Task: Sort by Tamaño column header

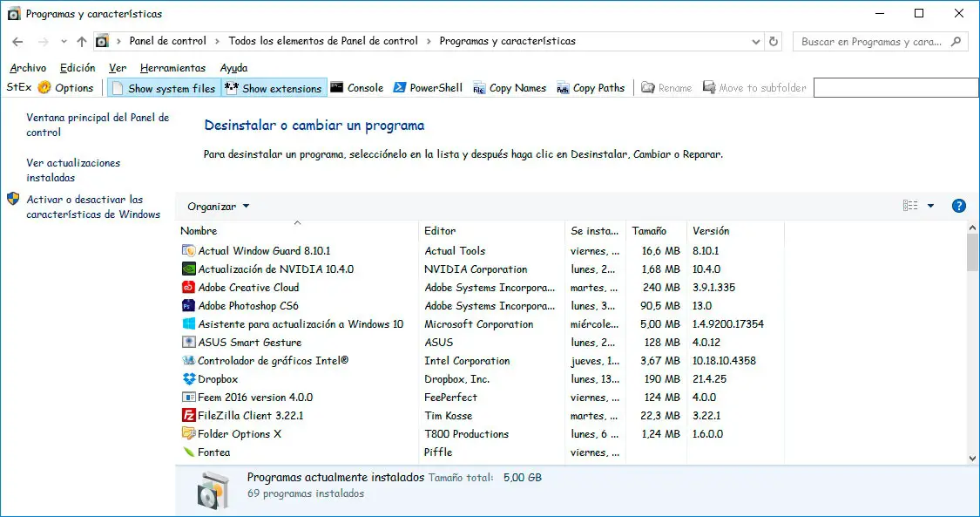Action: coord(656,231)
